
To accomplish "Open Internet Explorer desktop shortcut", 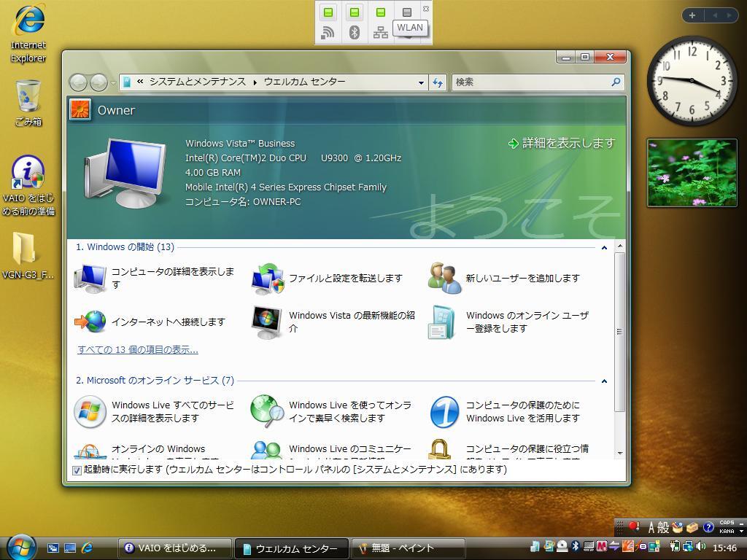I will [x=28, y=34].
